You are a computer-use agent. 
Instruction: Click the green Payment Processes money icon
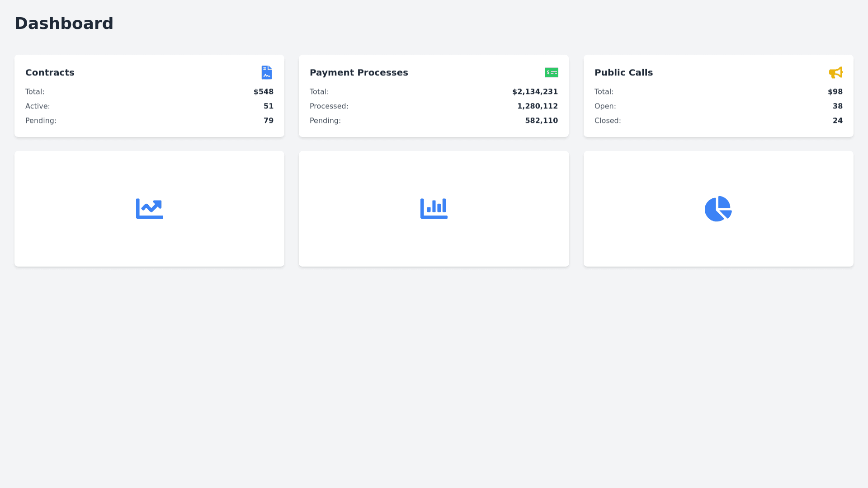(551, 72)
